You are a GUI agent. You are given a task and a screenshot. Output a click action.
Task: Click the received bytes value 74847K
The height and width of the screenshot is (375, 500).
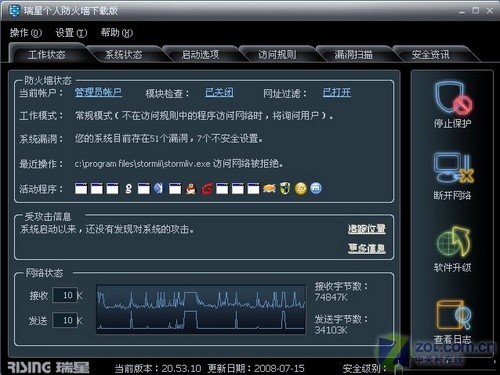coord(331,297)
